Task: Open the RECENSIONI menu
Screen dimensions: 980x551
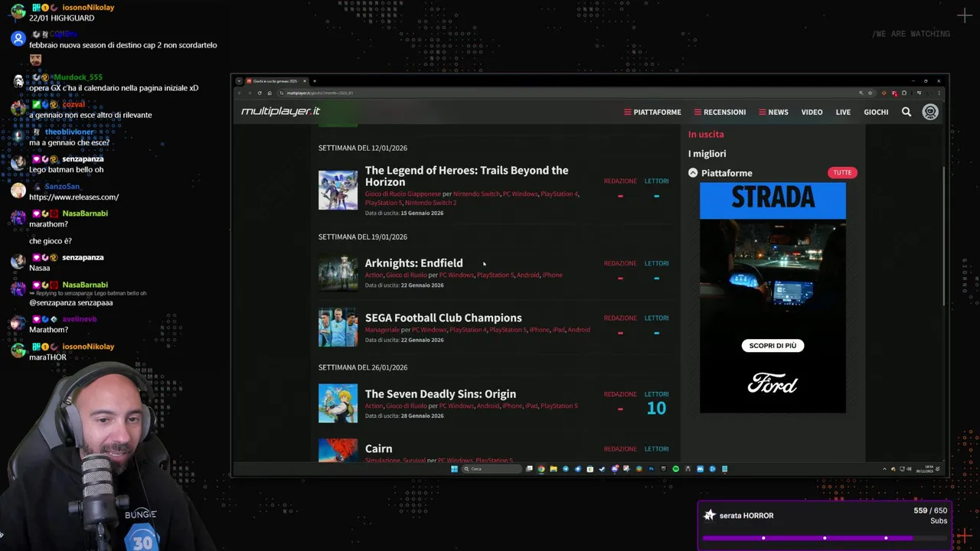Action: click(720, 112)
